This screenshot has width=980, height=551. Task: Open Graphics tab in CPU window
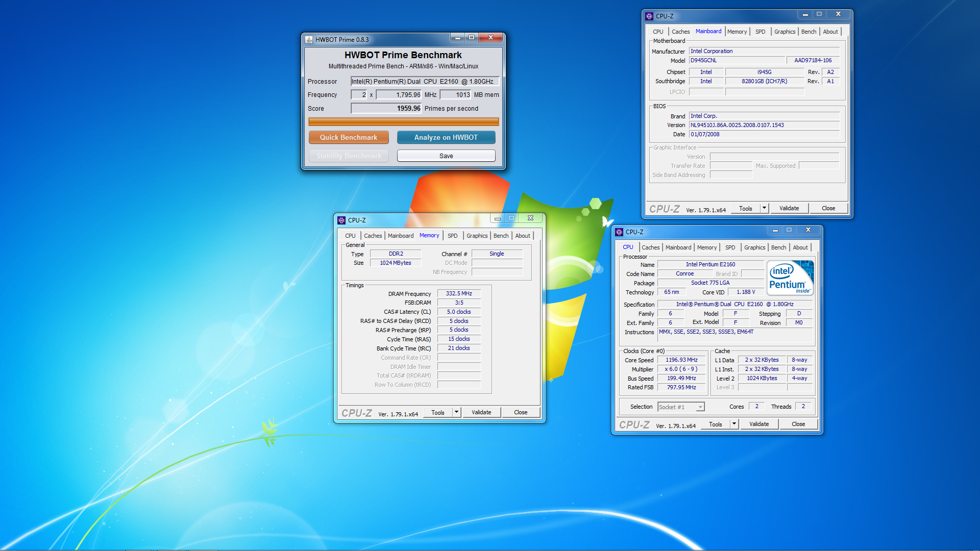click(754, 247)
